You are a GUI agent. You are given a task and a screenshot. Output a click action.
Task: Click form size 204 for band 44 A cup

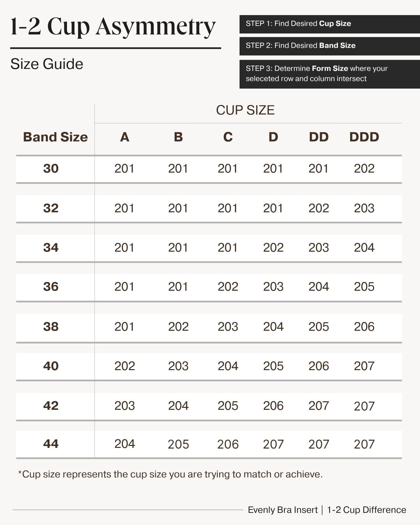[x=124, y=444]
